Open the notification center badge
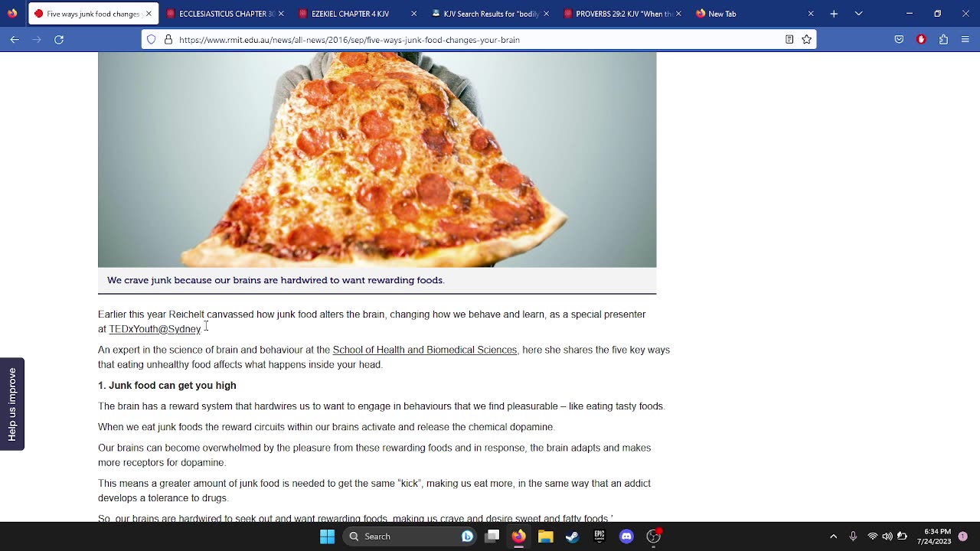The height and width of the screenshot is (551, 980). tap(963, 536)
